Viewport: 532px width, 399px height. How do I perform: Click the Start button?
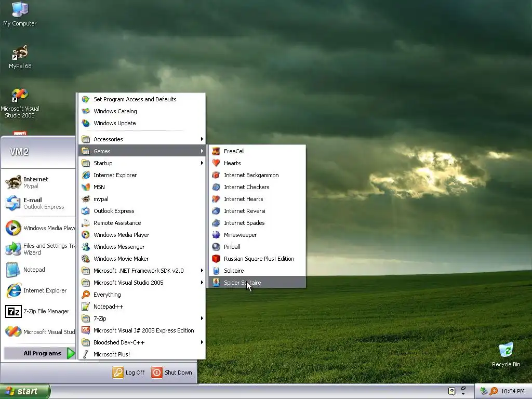(25, 392)
